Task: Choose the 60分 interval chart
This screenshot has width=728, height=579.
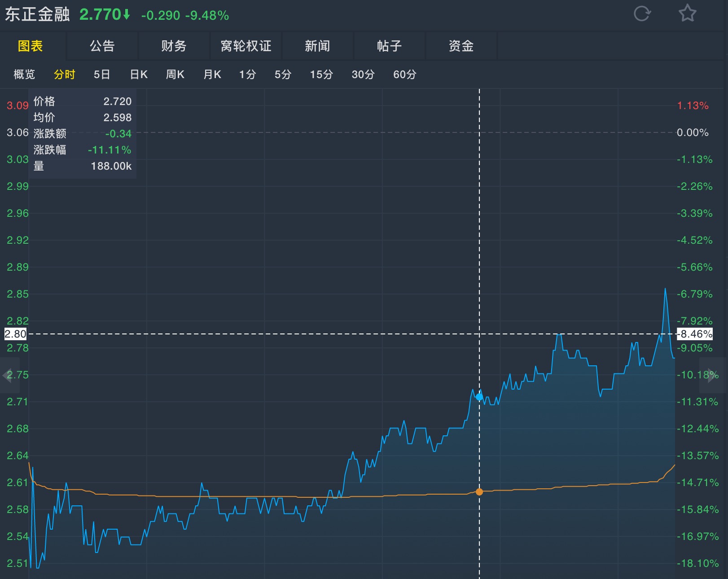Action: click(405, 75)
